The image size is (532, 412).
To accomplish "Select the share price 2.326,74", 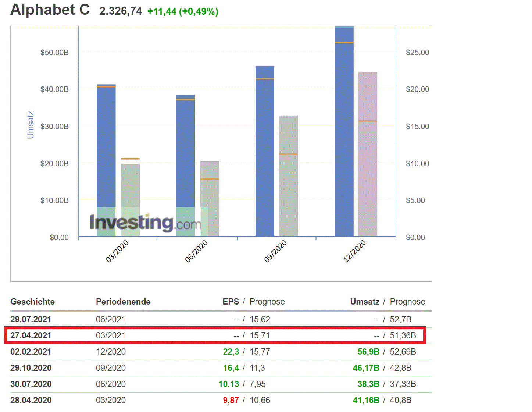I will pyautogui.click(x=121, y=11).
